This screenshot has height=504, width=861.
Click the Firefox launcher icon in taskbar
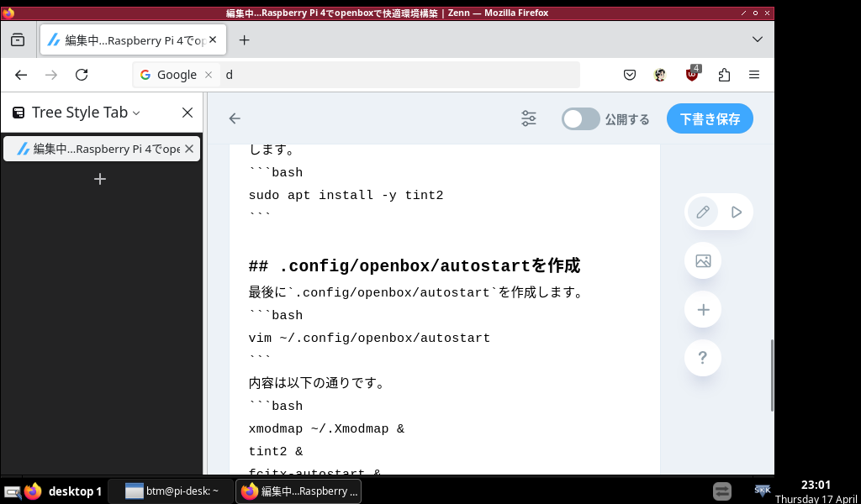pyautogui.click(x=33, y=491)
